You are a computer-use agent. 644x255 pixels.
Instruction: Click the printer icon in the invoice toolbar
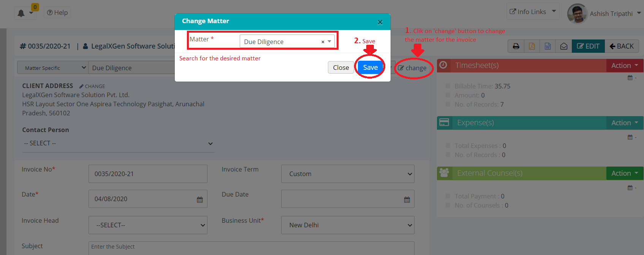(516, 46)
